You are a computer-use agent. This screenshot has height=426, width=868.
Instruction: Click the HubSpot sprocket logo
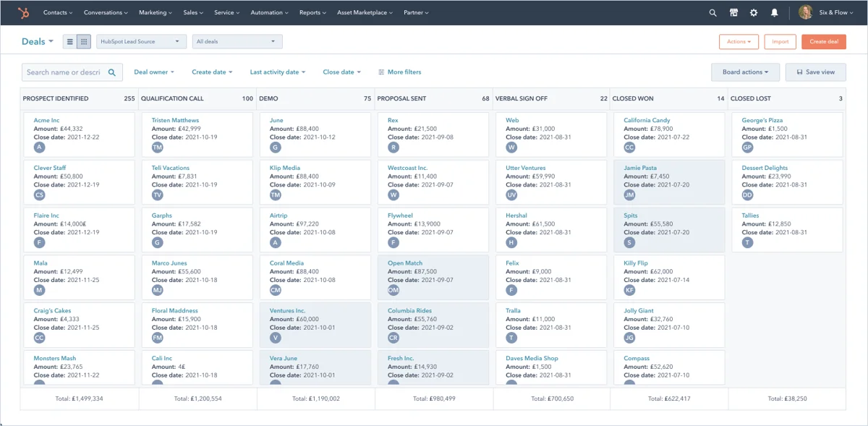[x=24, y=12]
